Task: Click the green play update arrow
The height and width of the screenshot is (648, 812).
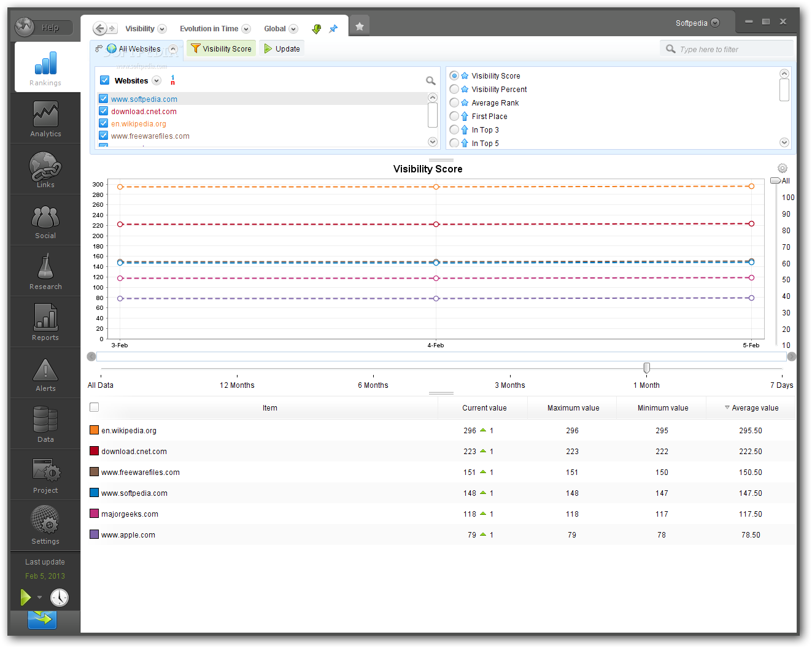Action: [25, 597]
